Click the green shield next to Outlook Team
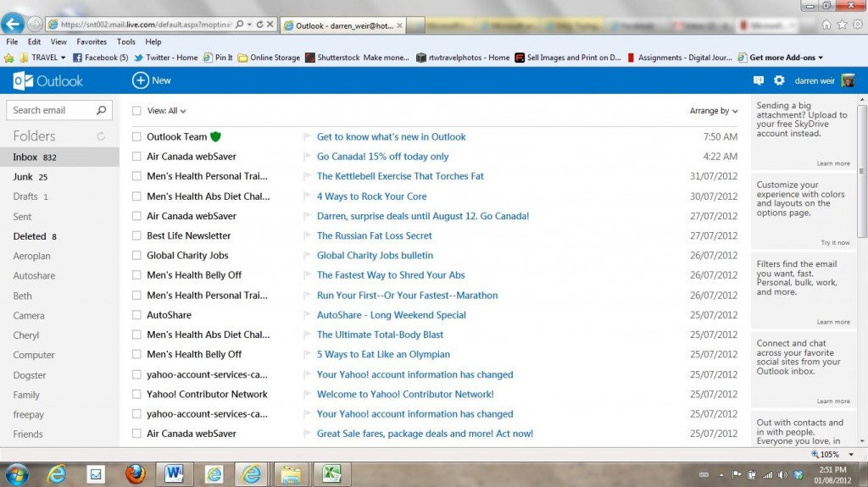868x487 pixels. [216, 136]
